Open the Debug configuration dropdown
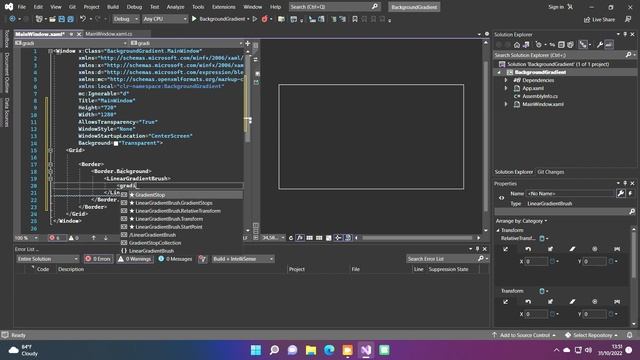The width and height of the screenshot is (640, 360). [x=125, y=19]
